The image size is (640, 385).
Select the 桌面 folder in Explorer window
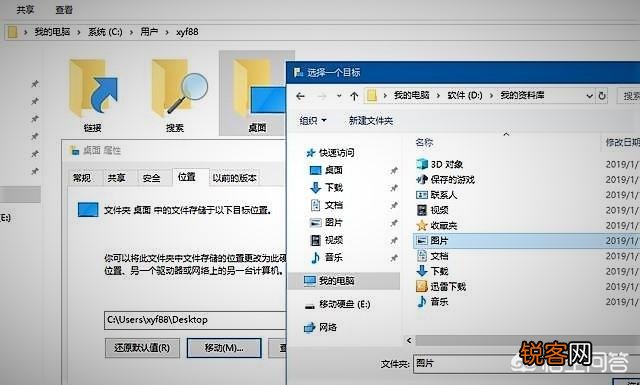(257, 93)
